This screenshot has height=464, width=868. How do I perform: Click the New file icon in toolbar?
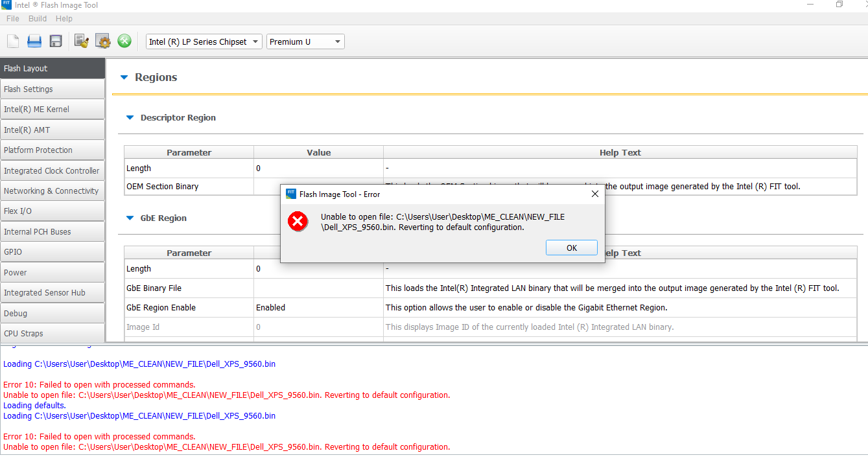click(x=13, y=41)
